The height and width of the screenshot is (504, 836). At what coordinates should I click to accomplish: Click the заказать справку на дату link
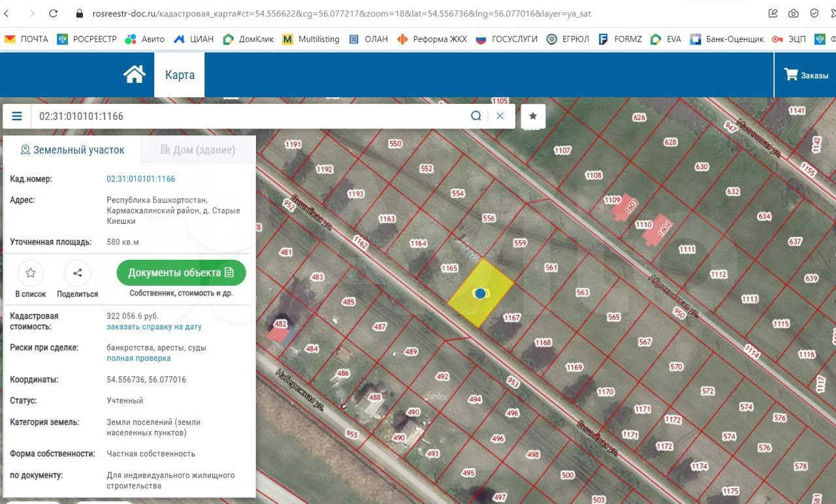tap(154, 327)
